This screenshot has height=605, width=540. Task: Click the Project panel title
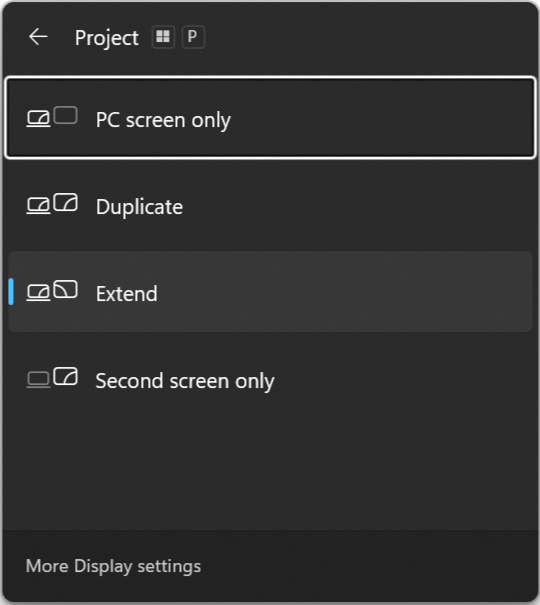(x=107, y=38)
